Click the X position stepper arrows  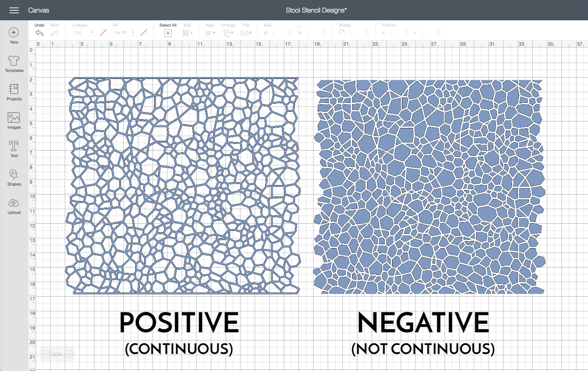[x=407, y=33]
